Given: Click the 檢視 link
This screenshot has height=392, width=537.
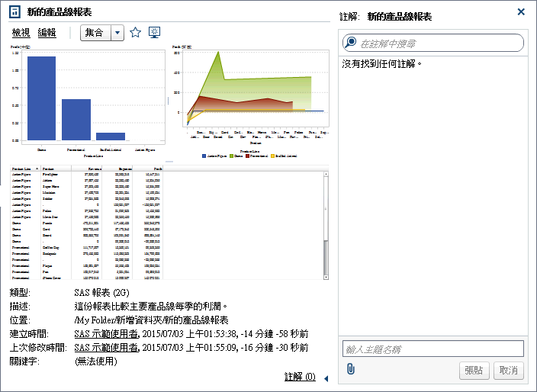Looking at the screenshot, I should 21,33.
